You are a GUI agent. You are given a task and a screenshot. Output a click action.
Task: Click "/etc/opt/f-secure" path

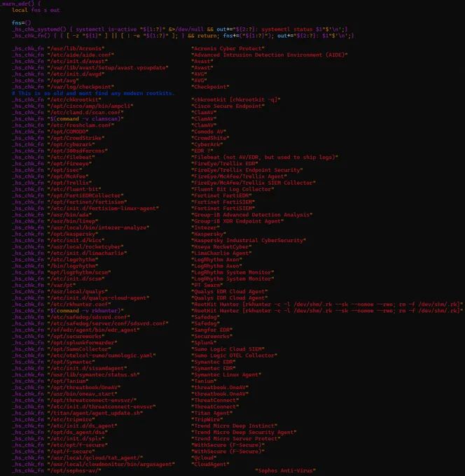[77, 444]
